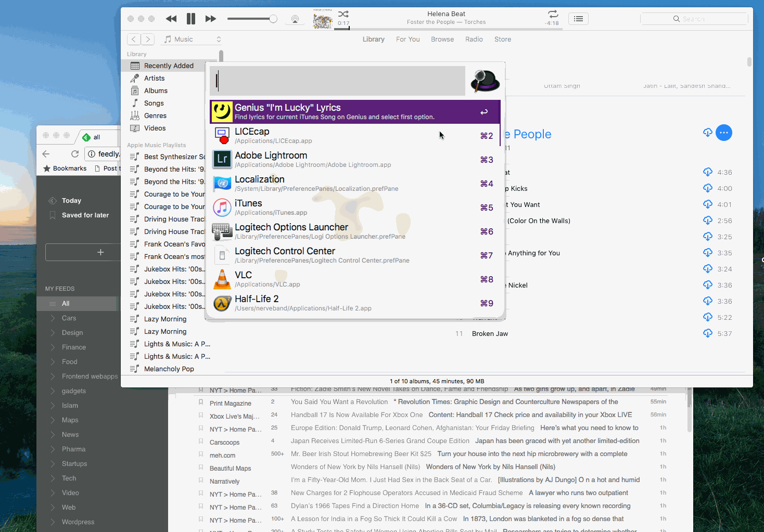The image size is (764, 532).
Task: Launch Half-Life 2 from Alfred results
Action: (355, 303)
